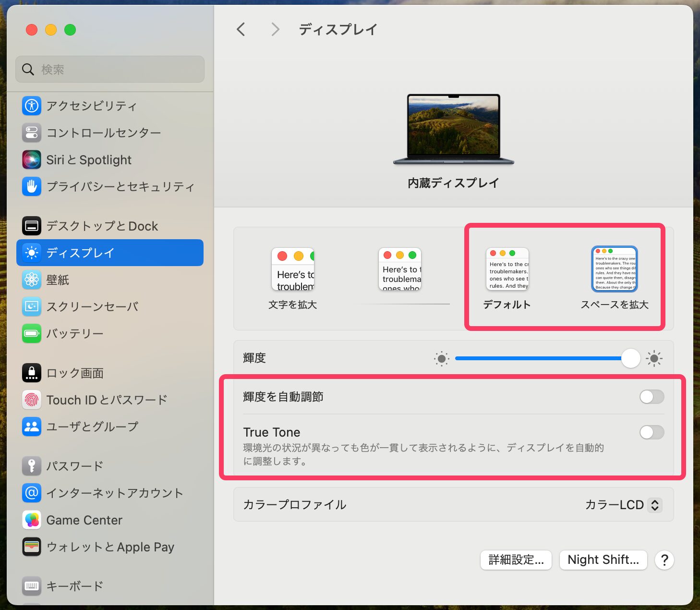The image size is (700, 610).
Task: Turn on the True Tone toggle
Action: click(x=652, y=432)
